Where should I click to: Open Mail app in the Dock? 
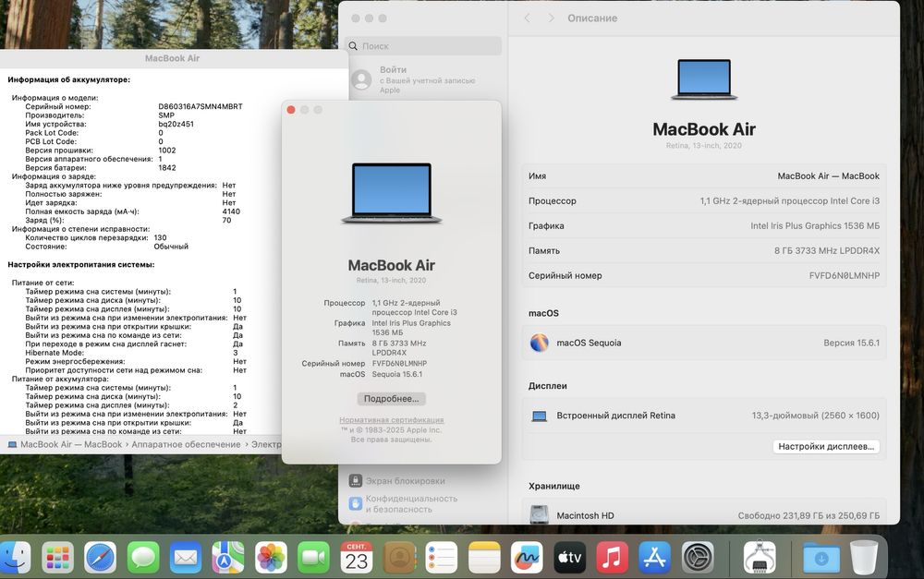(x=186, y=557)
